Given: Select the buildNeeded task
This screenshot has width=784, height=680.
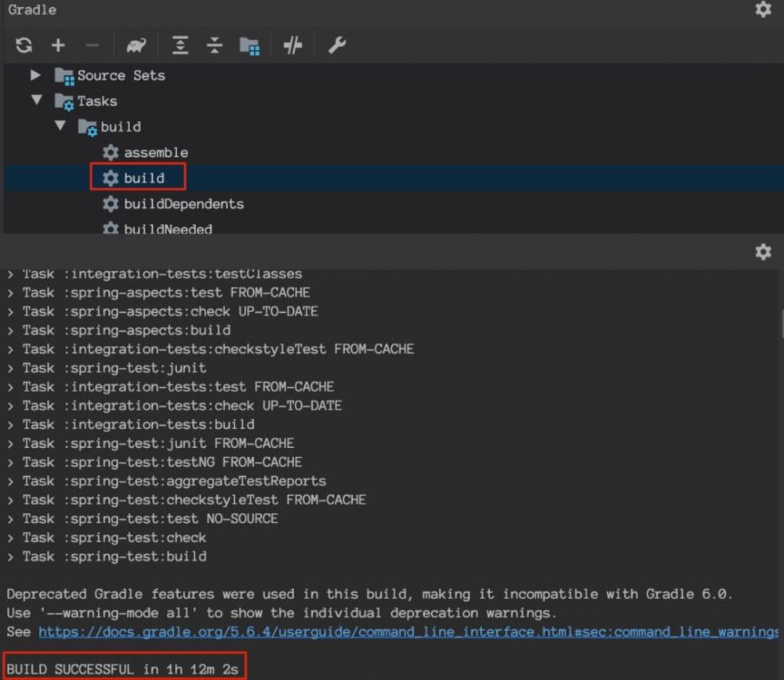Looking at the screenshot, I should (167, 228).
